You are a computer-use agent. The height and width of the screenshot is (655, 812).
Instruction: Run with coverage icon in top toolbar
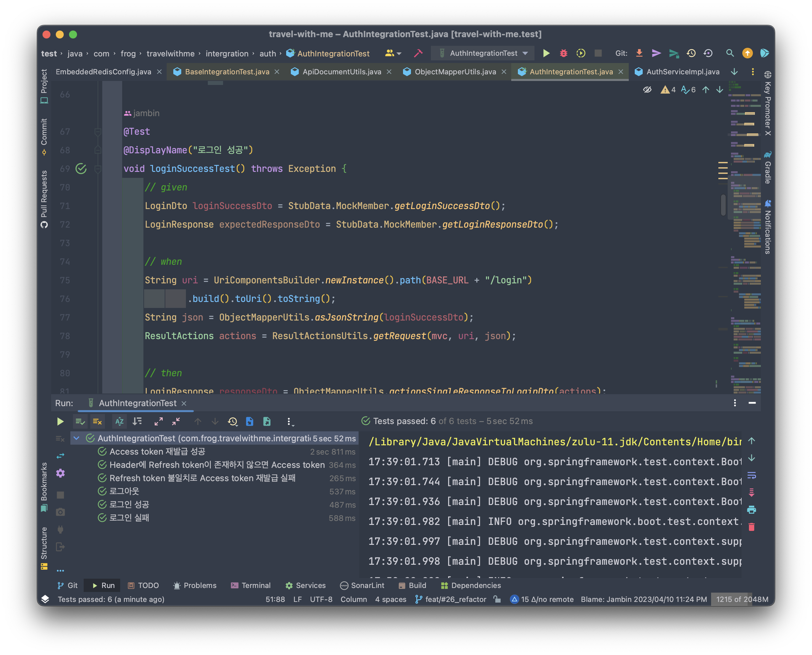pos(581,53)
